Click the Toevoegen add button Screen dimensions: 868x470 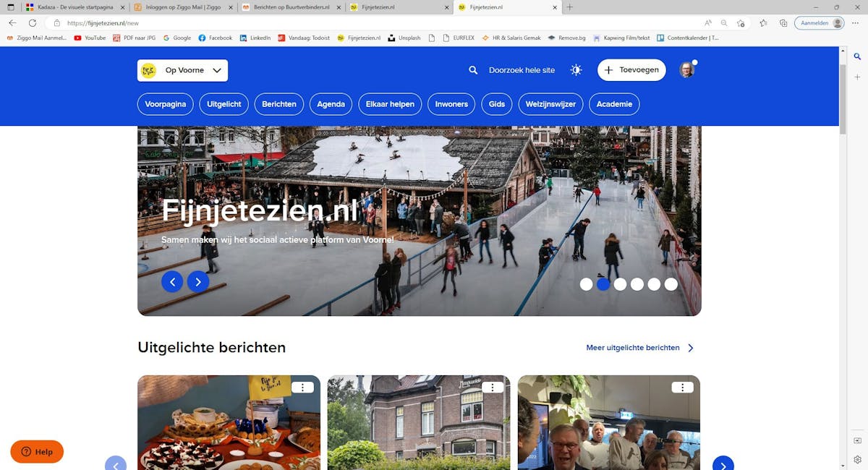(x=631, y=70)
